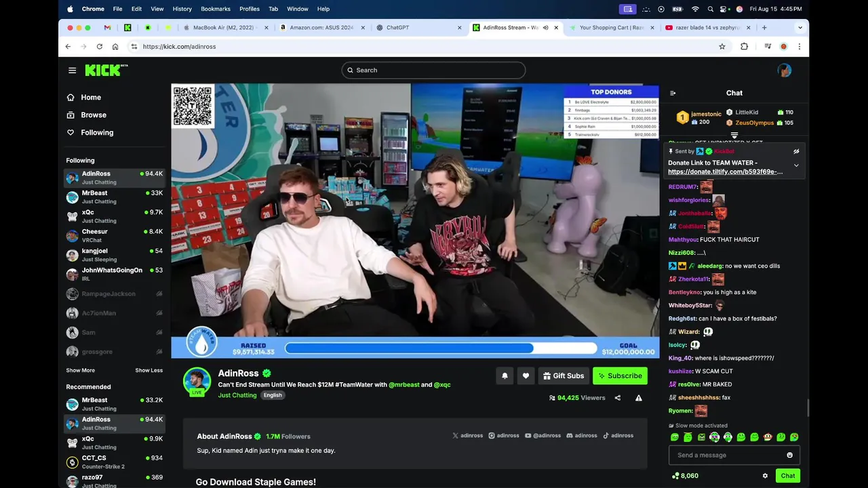This screenshot has width=868, height=488.
Task: Open new browser tab
Action: point(764,28)
